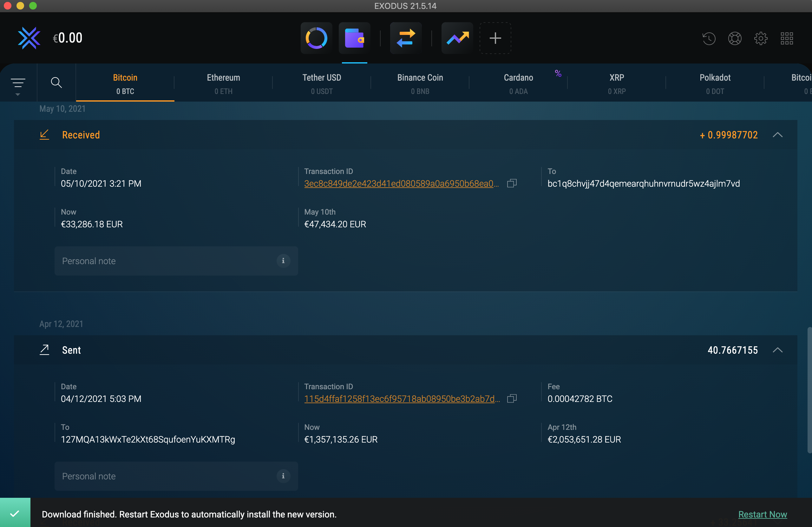Click value €47,434.20 EUR
Viewport: 812px width, 527px height.
(x=335, y=224)
